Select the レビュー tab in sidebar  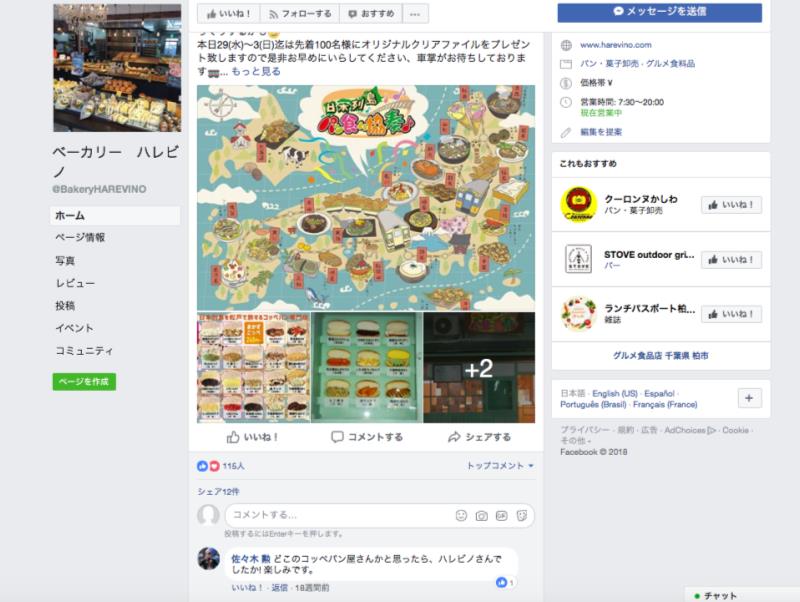tap(75, 283)
